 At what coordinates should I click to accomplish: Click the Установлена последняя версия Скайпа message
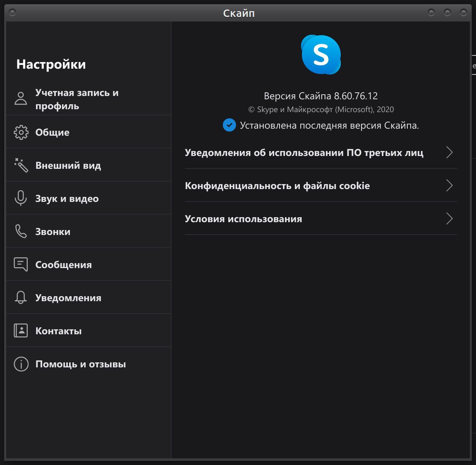point(329,125)
